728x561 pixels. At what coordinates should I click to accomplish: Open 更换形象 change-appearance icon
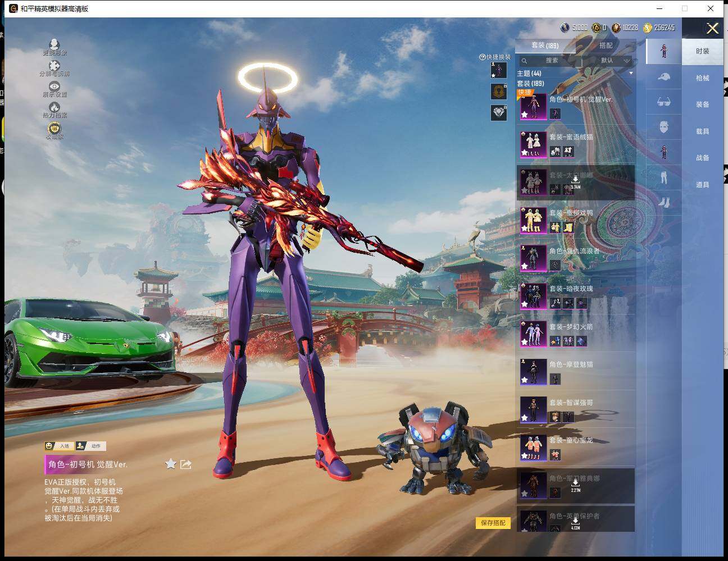(x=54, y=44)
